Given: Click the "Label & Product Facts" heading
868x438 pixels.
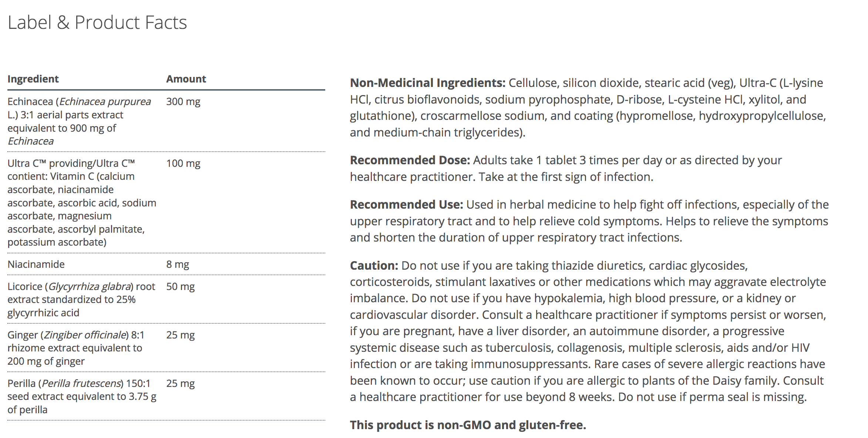Looking at the screenshot, I should 97,23.
